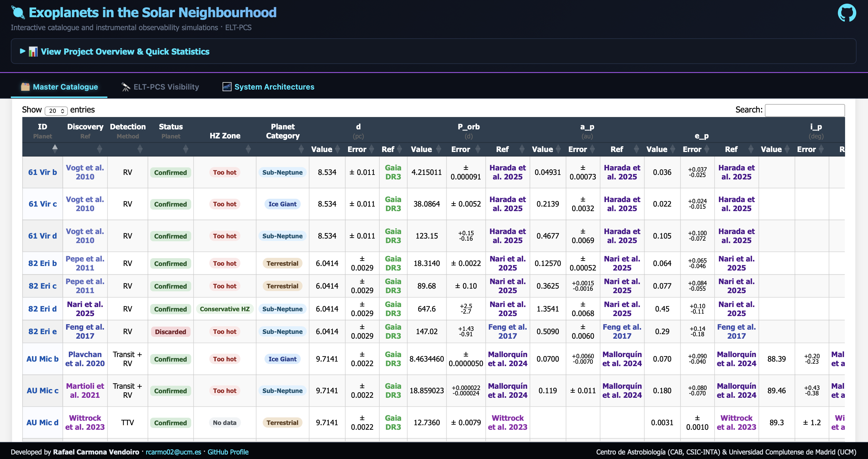Open the GitHub repository icon
The width and height of the screenshot is (868, 459).
click(x=846, y=13)
